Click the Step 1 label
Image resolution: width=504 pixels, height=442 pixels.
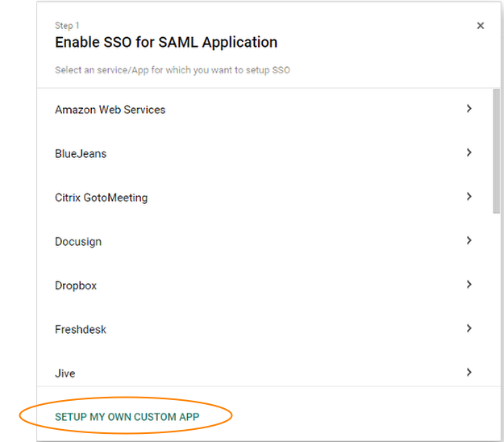click(x=66, y=26)
